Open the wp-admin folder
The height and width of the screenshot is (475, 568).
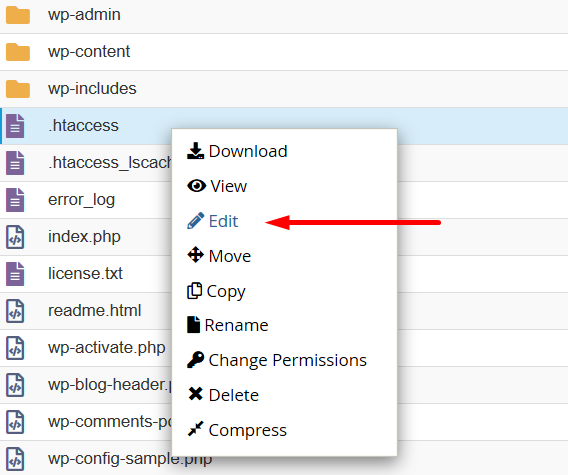click(x=84, y=15)
